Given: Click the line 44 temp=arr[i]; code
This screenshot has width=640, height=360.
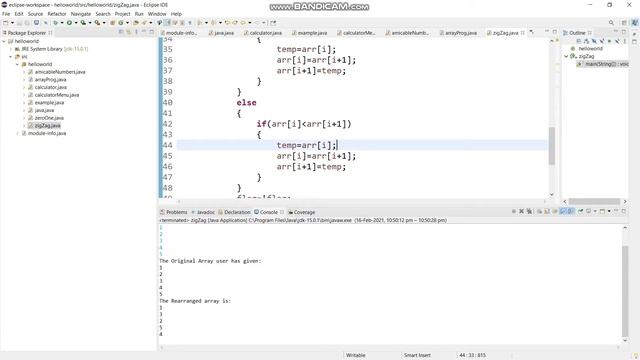Looking at the screenshot, I should point(307,145).
